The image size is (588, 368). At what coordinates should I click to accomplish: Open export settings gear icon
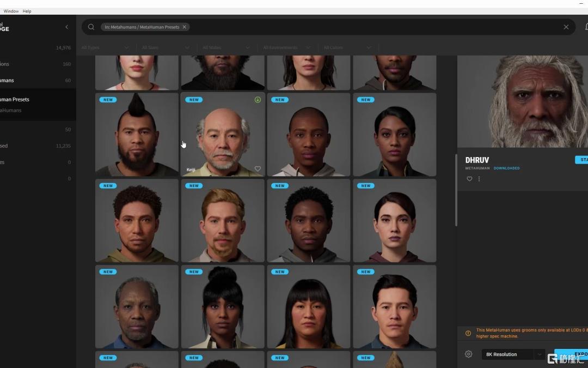468,354
